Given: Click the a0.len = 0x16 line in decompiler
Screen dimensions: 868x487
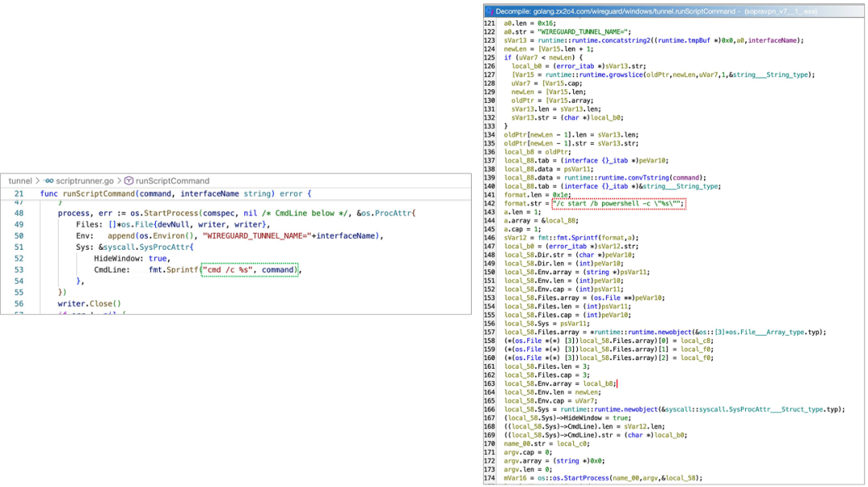Looking at the screenshot, I should click(529, 23).
